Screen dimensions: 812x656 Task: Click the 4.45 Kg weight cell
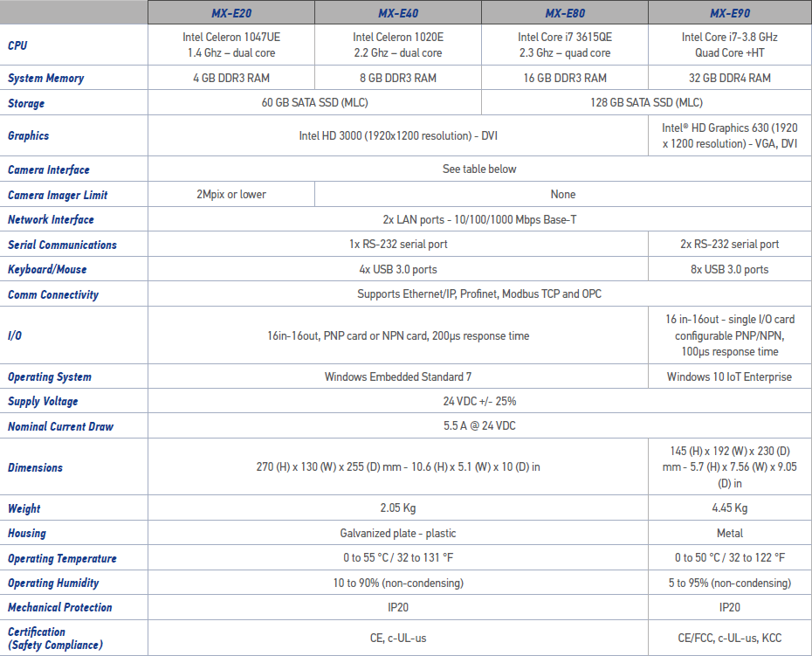[730, 508]
